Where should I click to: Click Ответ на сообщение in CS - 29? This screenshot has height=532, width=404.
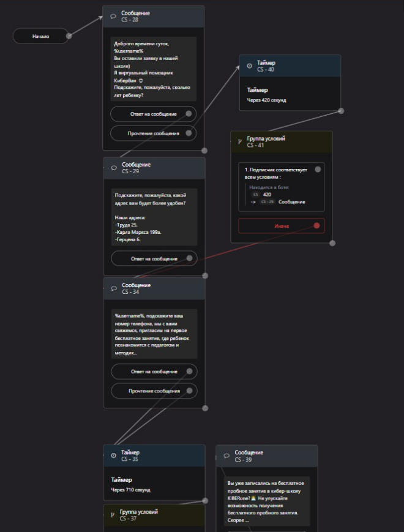[x=154, y=258]
